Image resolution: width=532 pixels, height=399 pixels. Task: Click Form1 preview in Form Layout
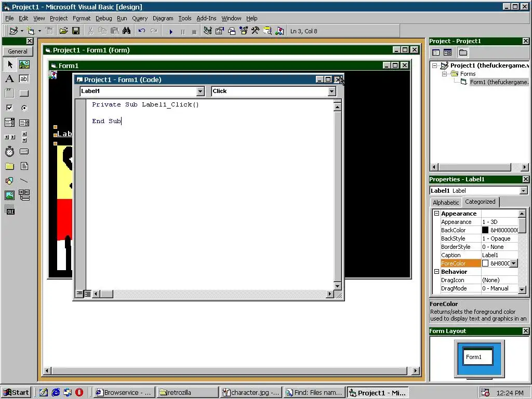click(478, 356)
